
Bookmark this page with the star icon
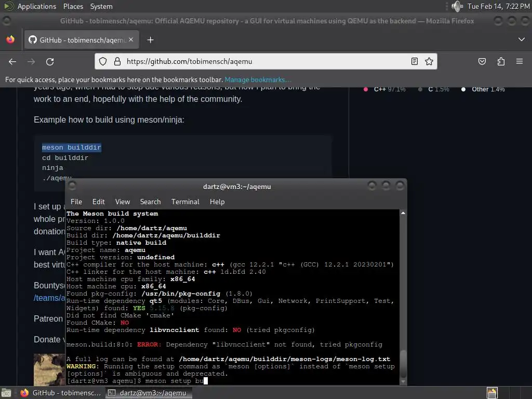(x=429, y=61)
